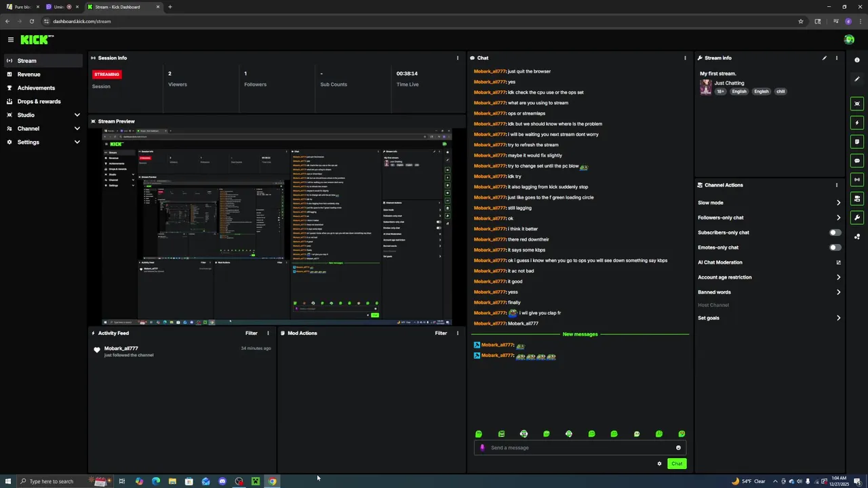Open Drops & rewards in the sidebar
This screenshot has height=488, width=868.
click(42, 102)
